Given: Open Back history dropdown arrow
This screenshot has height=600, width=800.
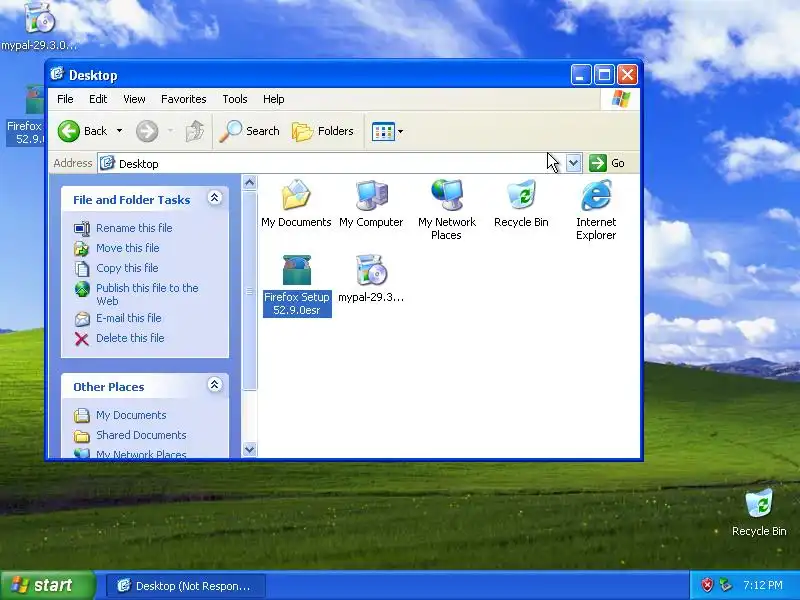Looking at the screenshot, I should point(119,131).
